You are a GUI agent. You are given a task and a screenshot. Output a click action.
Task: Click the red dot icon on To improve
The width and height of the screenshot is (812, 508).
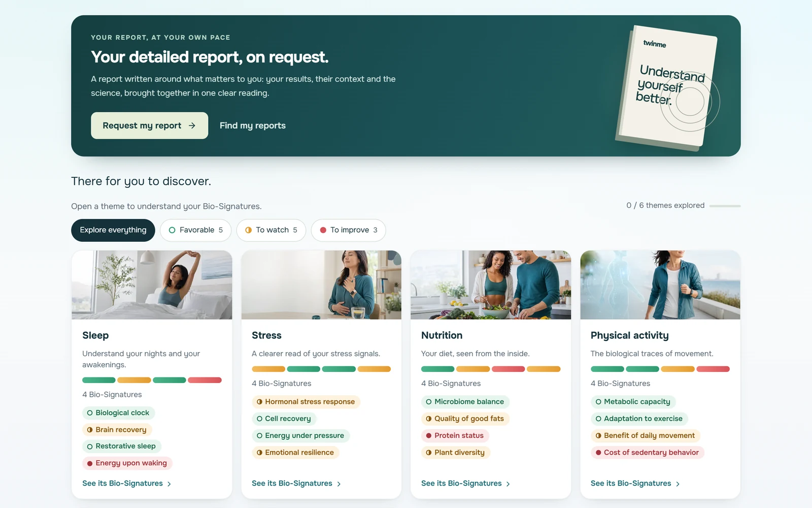(323, 230)
